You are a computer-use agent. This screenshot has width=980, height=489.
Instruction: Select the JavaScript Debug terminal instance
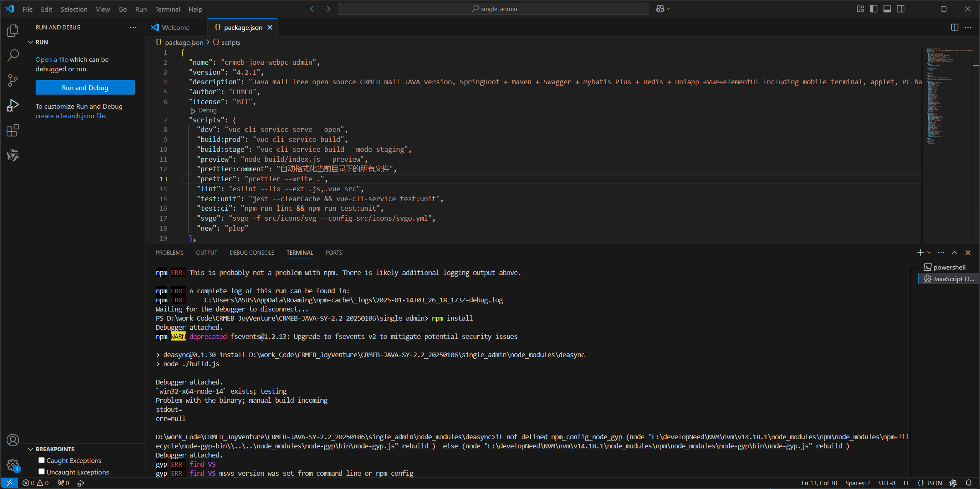[949, 279]
